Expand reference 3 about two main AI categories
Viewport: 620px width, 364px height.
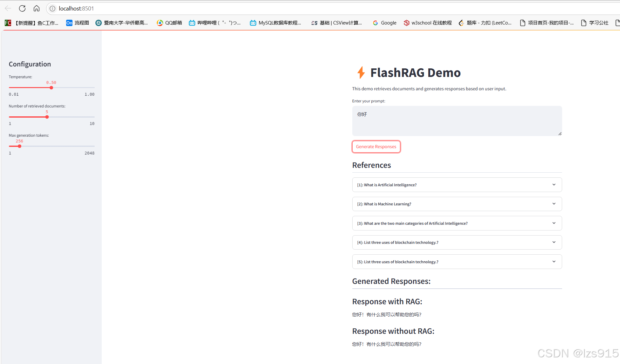(457, 223)
